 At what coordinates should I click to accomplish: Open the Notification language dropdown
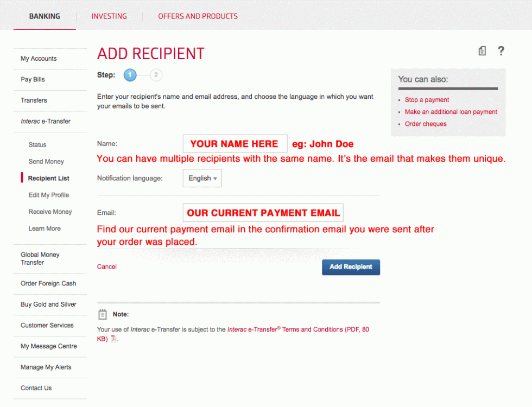(x=202, y=178)
